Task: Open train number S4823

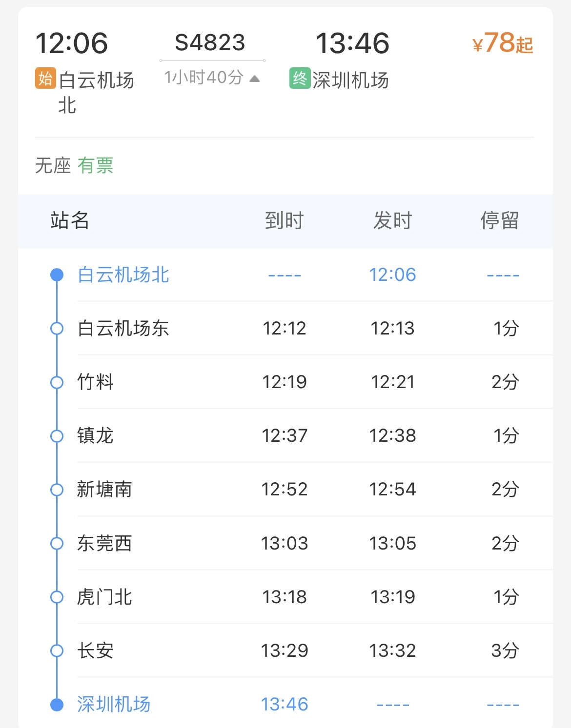Action: point(210,43)
